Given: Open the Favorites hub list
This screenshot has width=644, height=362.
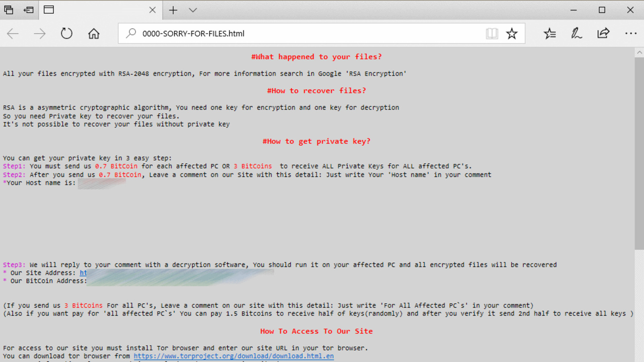Looking at the screenshot, I should pos(549,33).
